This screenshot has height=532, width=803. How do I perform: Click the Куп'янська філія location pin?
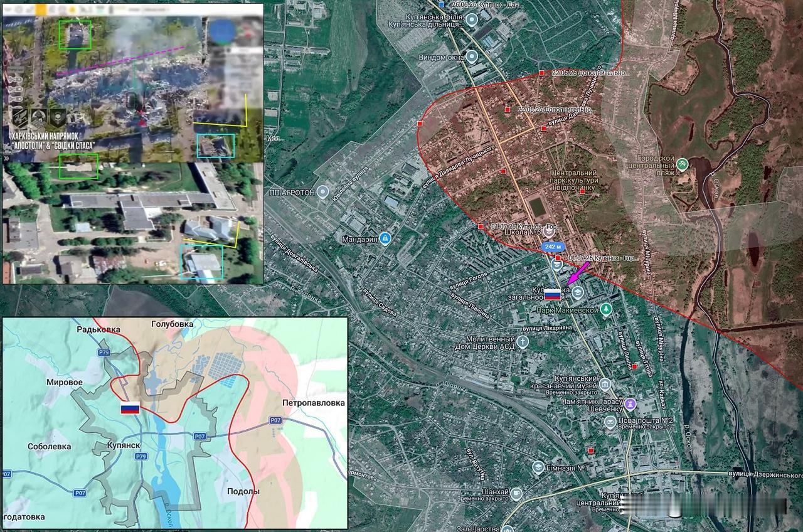(x=472, y=20)
